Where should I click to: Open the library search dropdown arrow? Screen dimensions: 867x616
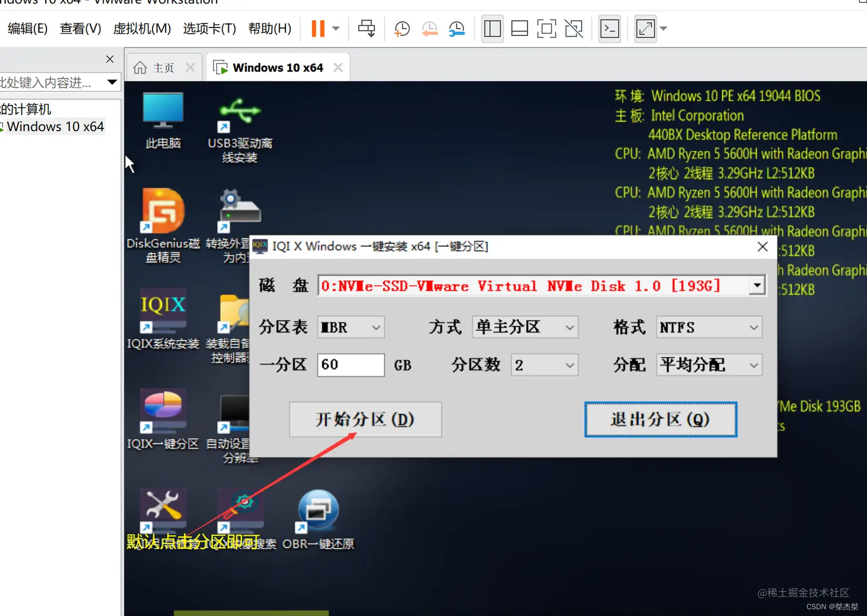coord(112,82)
